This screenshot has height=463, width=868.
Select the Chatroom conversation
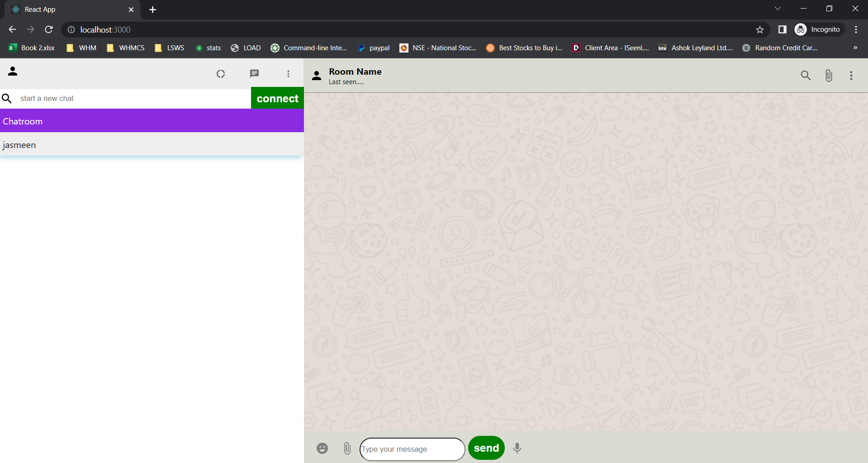[152, 121]
